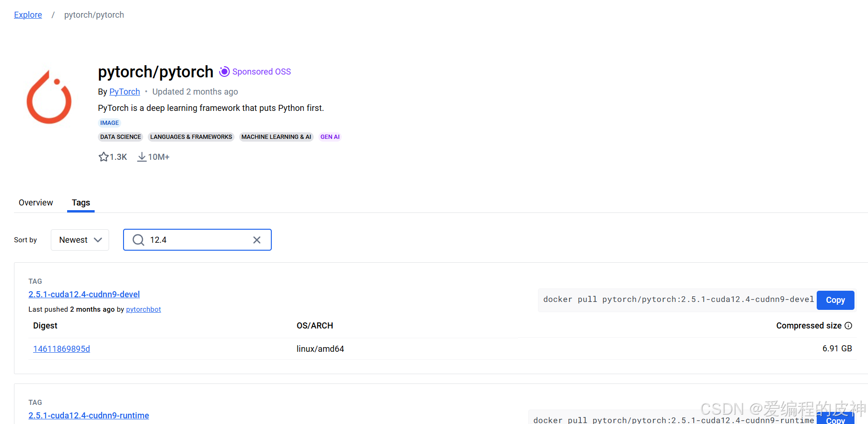This screenshot has width=868, height=424.
Task: Go to Explore breadcrumb link
Action: 28,15
